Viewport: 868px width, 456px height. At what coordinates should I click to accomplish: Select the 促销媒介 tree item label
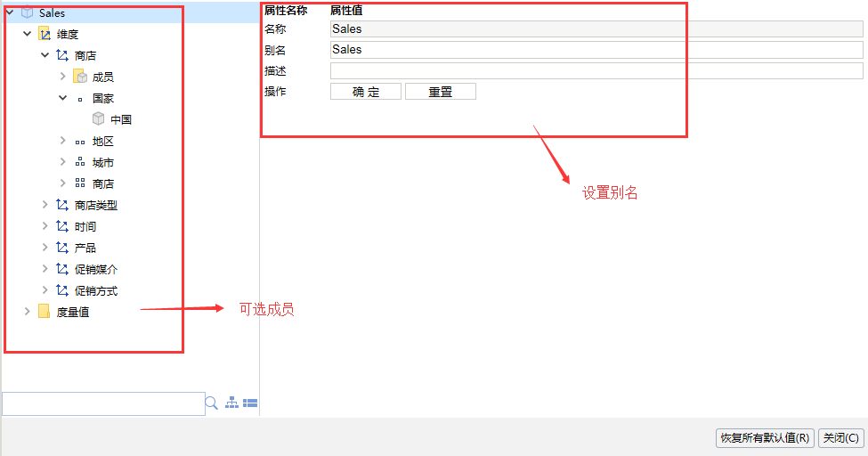click(x=96, y=269)
